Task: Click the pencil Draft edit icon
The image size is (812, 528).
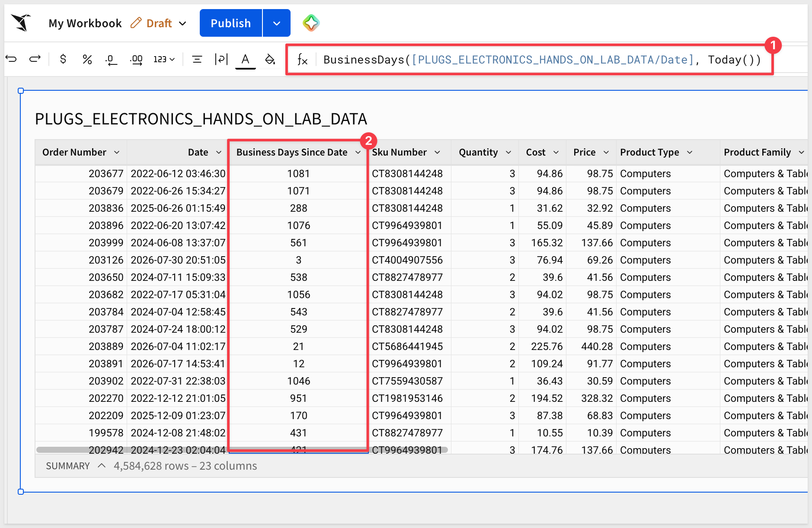Action: click(x=136, y=23)
